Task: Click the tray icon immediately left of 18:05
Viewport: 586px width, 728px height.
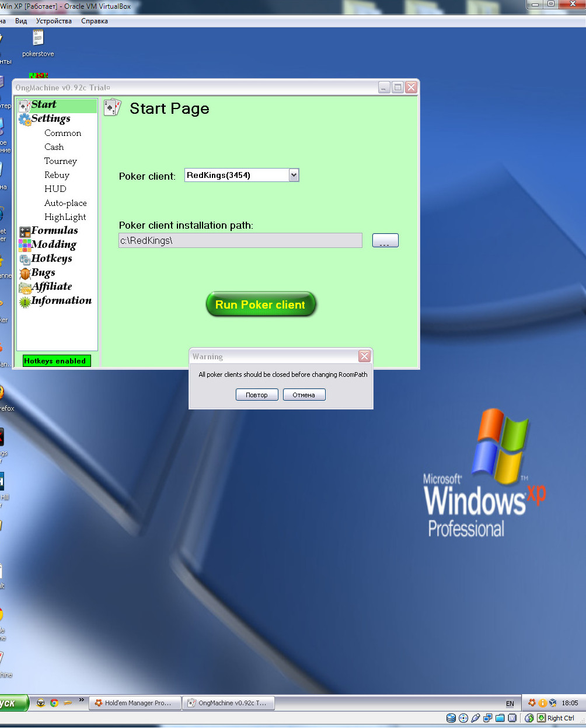Action: 553,703
